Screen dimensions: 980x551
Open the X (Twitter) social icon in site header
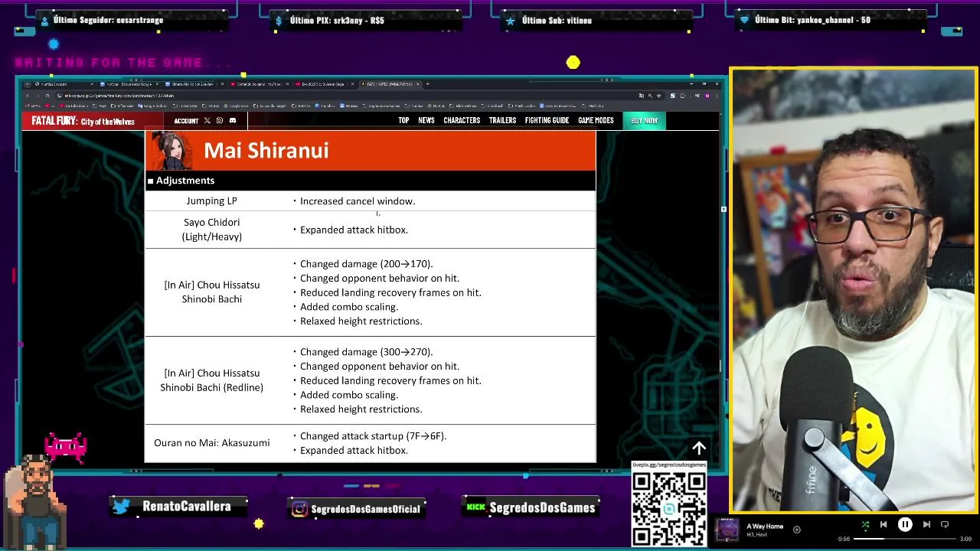pos(207,120)
